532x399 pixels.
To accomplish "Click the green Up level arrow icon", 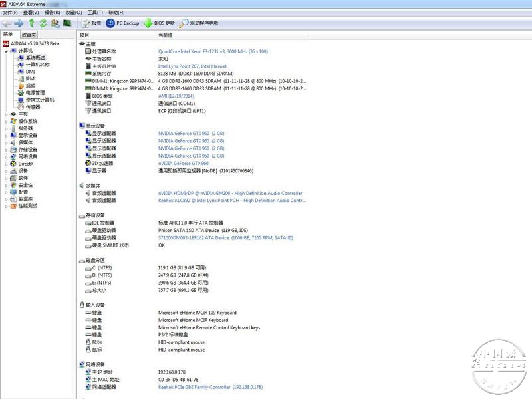I will coord(32,23).
